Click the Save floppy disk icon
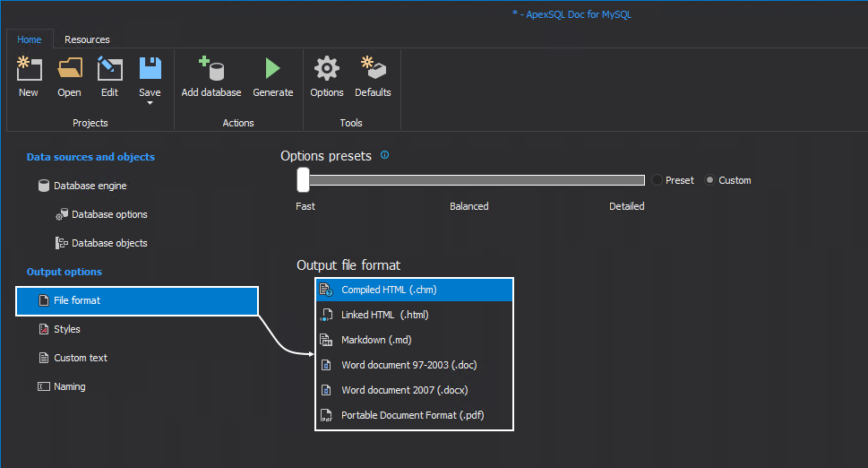This screenshot has height=468, width=868. [x=150, y=69]
